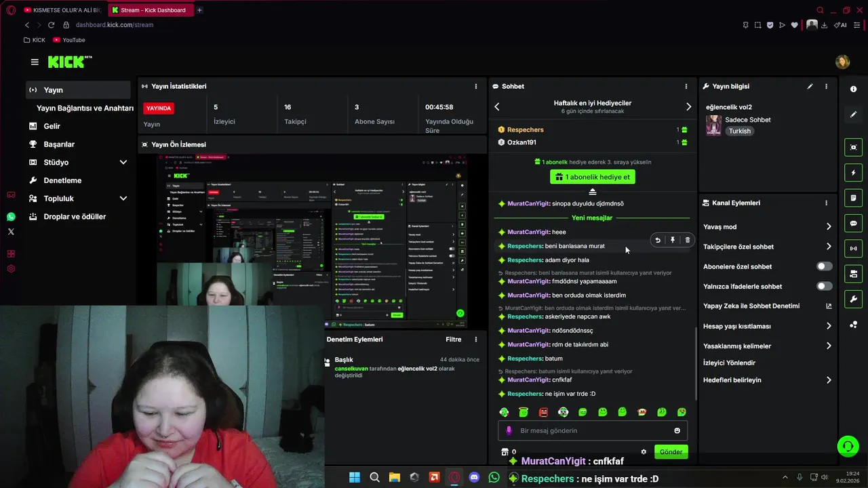Viewport: 868px width, 488px height.
Task: Open the Filtre option in Denetim Eylemleri
Action: pos(453,340)
